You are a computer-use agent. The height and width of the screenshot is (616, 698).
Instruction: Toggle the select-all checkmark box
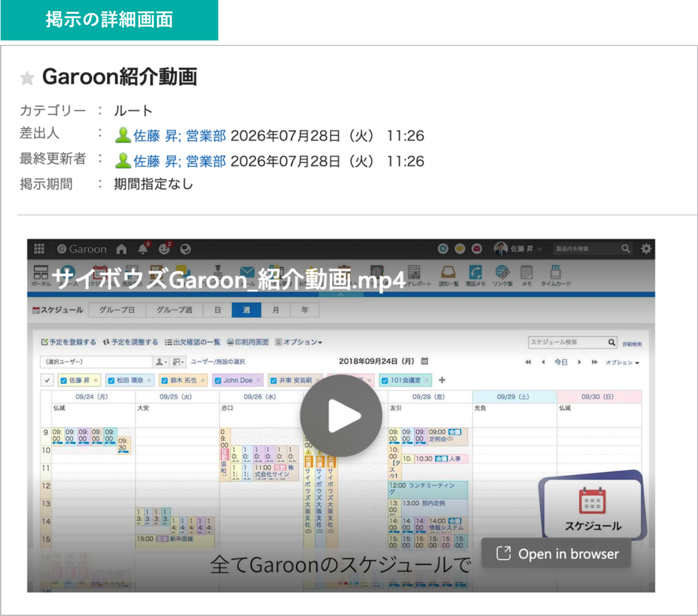tap(47, 380)
